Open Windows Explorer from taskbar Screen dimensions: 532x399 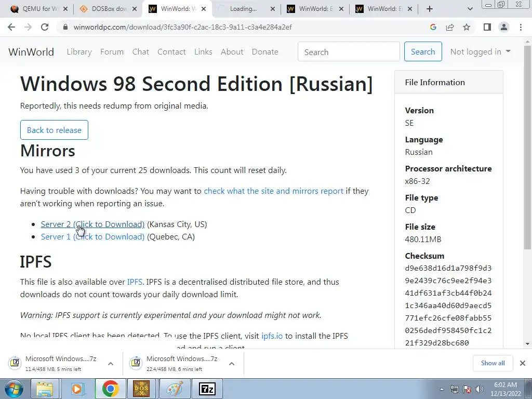click(x=45, y=389)
